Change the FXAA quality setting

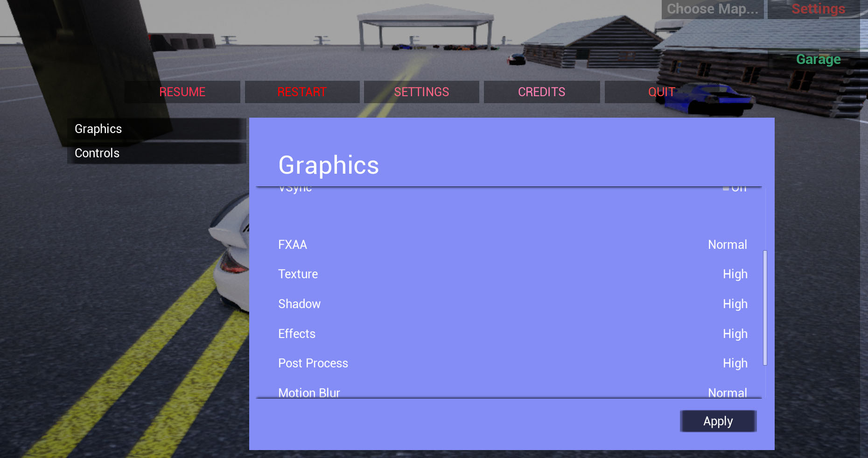coord(728,244)
